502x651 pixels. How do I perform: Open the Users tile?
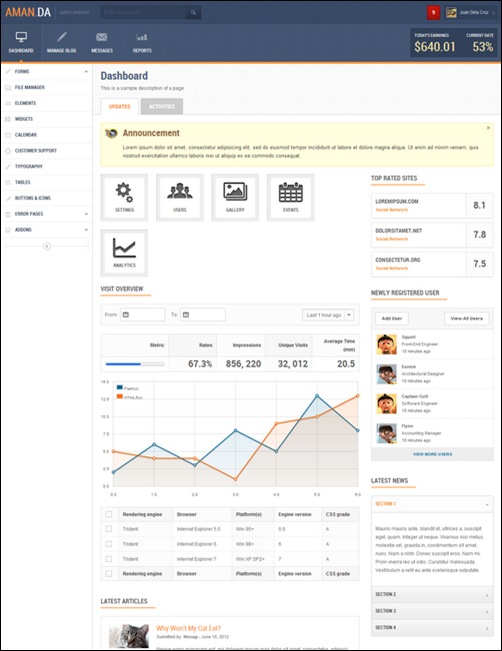[179, 198]
